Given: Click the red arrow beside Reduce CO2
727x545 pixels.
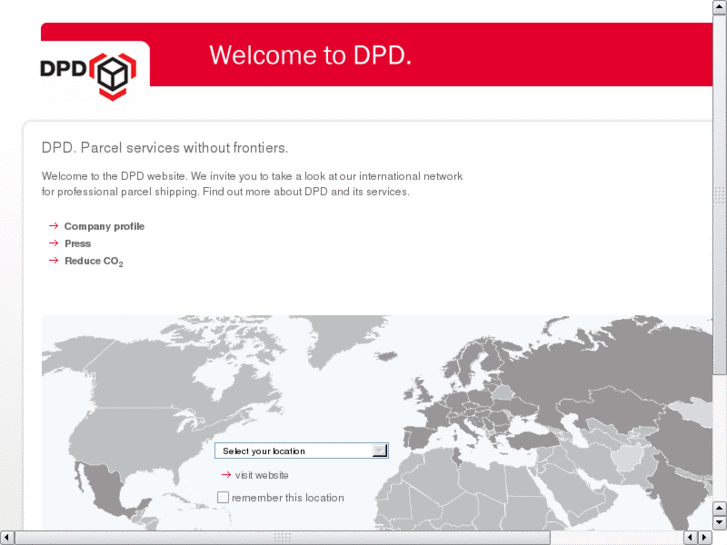Looking at the screenshot, I should (54, 260).
